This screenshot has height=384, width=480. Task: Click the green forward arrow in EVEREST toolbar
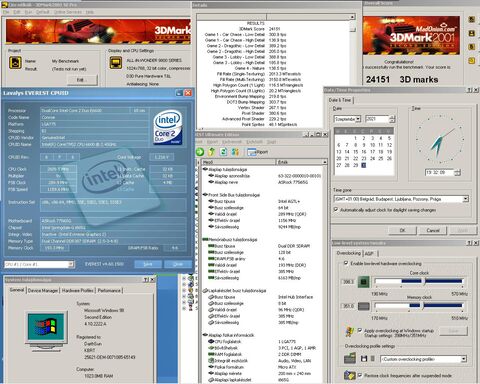[200, 152]
